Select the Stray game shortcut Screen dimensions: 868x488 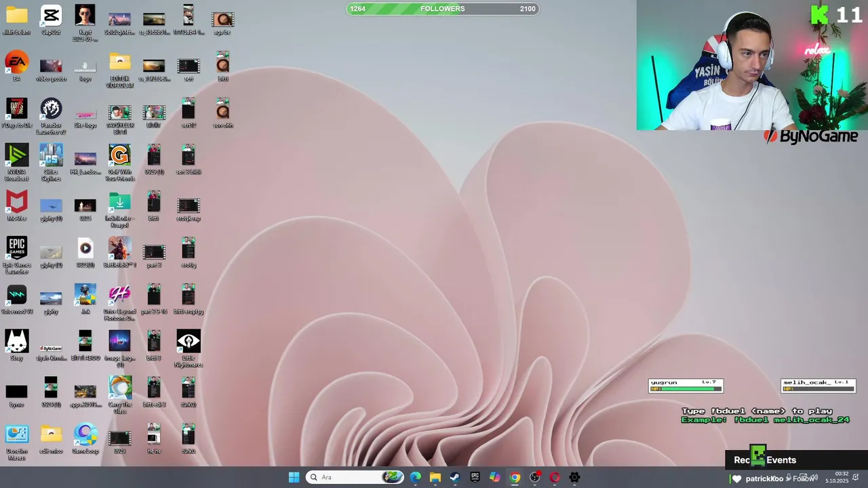point(16,346)
